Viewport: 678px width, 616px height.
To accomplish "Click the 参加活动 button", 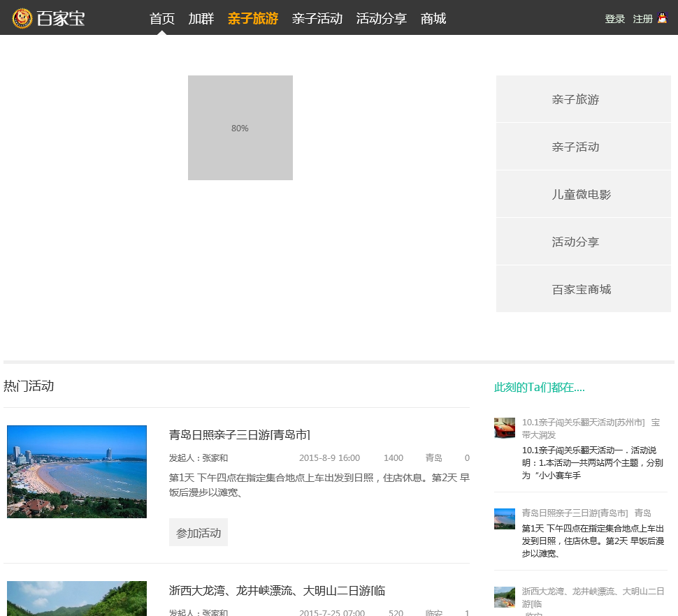I will [x=199, y=533].
